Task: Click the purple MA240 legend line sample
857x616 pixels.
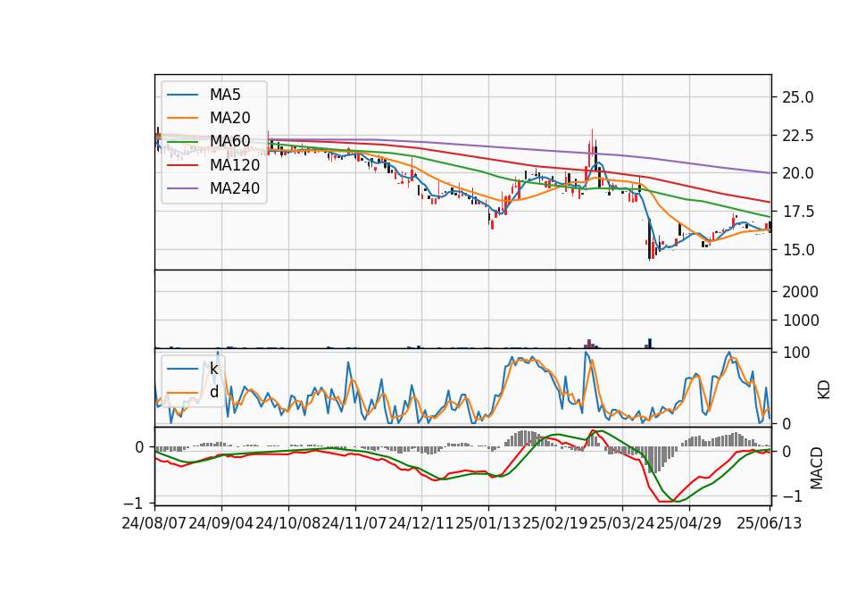Action: pos(182,188)
